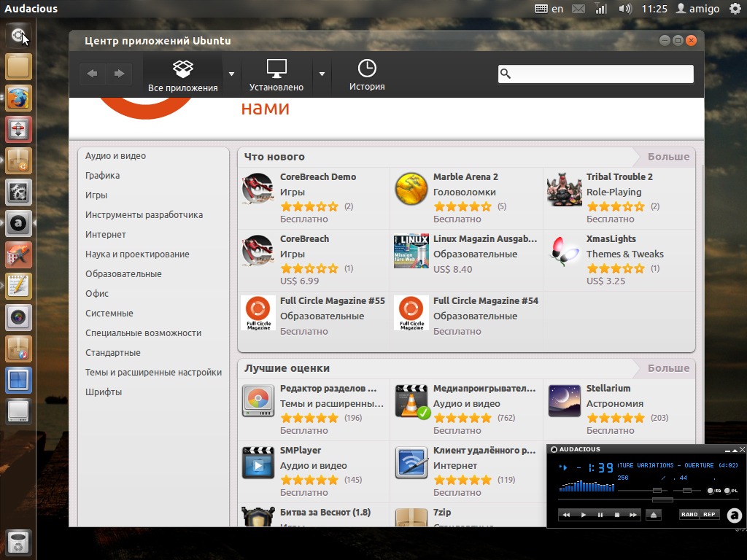Select the Графика category
This screenshot has width=747, height=560.
pos(102,175)
